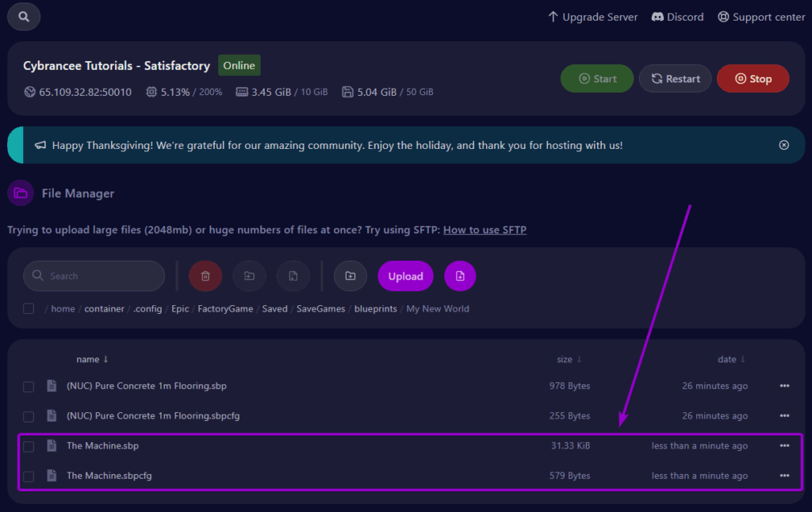Check the box next to The Machine.sbp
The image size is (812, 512).
[x=29, y=445]
